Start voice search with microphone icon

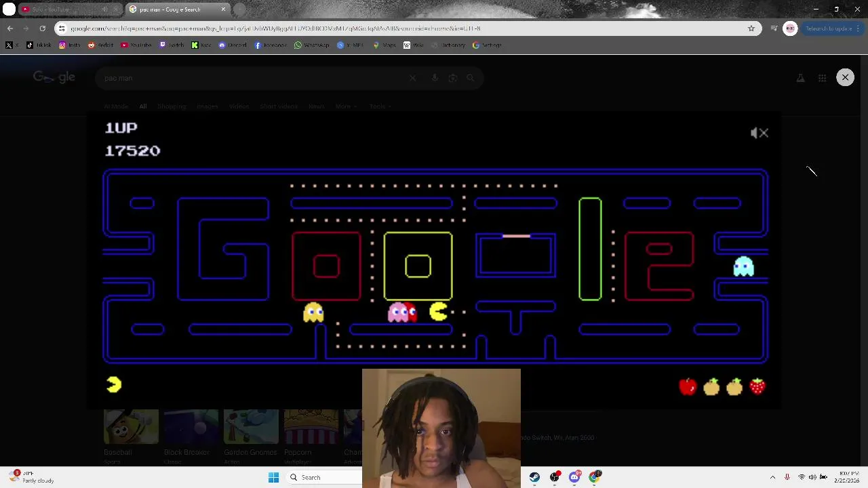coord(435,78)
